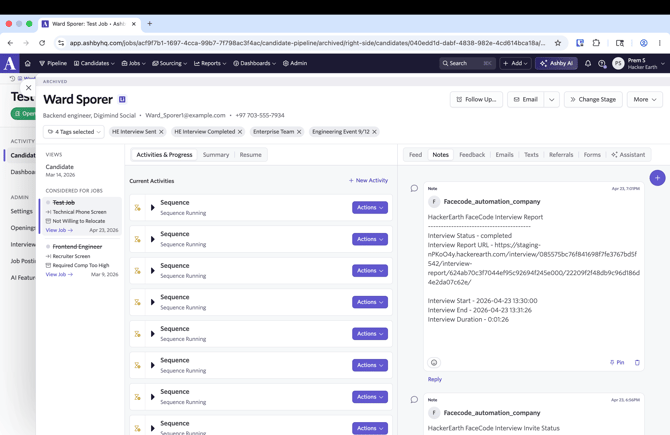The width and height of the screenshot is (670, 435).
Task: Click the Search field in navbar
Action: tap(467, 63)
